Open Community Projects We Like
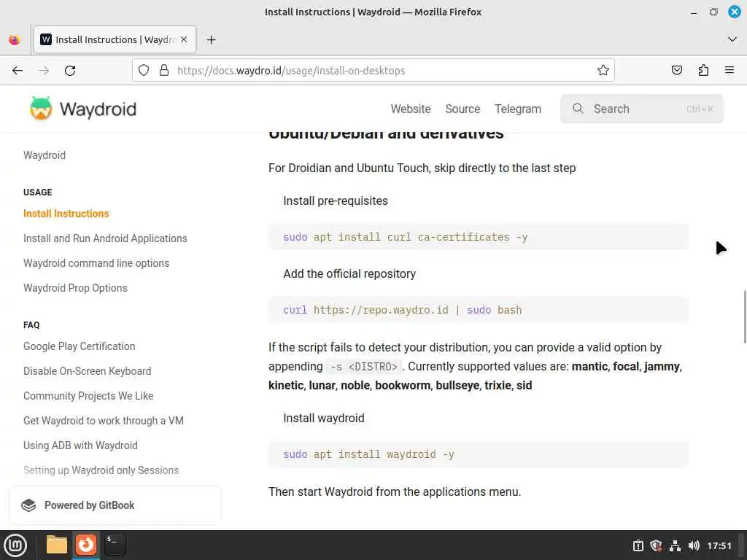The width and height of the screenshot is (747, 560). coord(88,396)
